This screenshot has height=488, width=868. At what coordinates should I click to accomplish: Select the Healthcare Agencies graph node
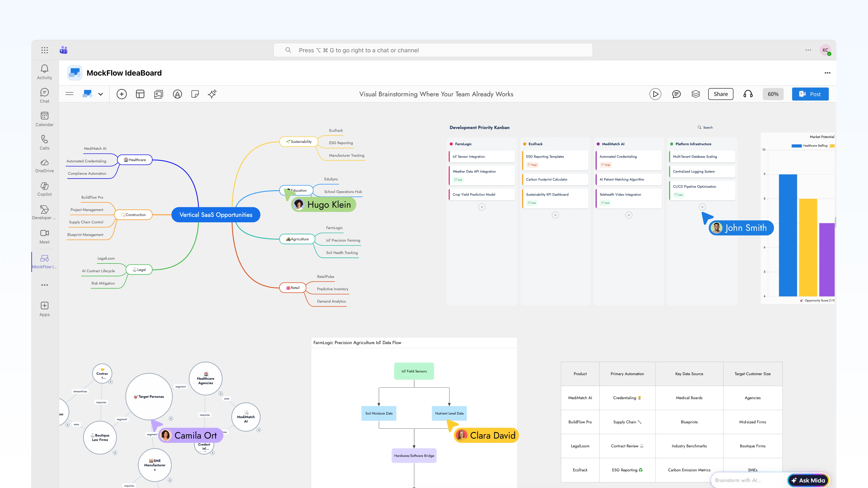[205, 379]
